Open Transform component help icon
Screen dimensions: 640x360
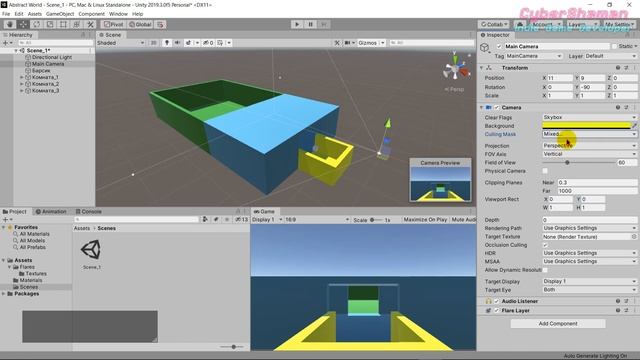point(618,68)
